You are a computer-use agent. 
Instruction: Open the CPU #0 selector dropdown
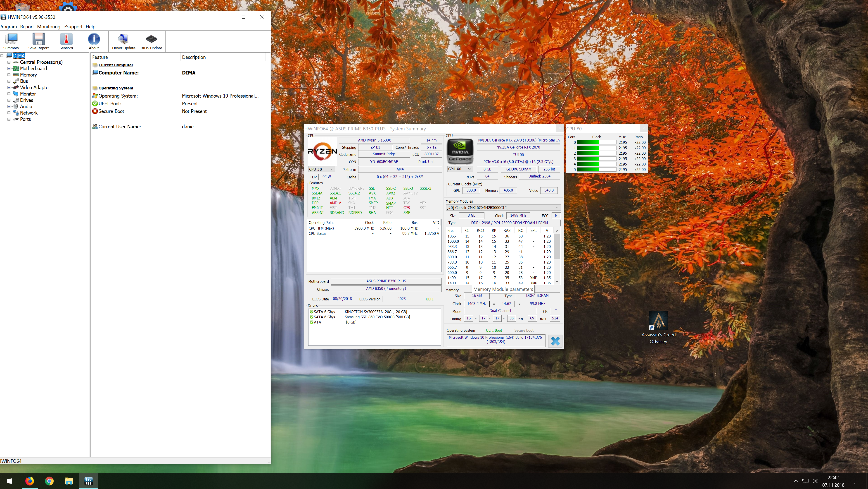point(321,169)
